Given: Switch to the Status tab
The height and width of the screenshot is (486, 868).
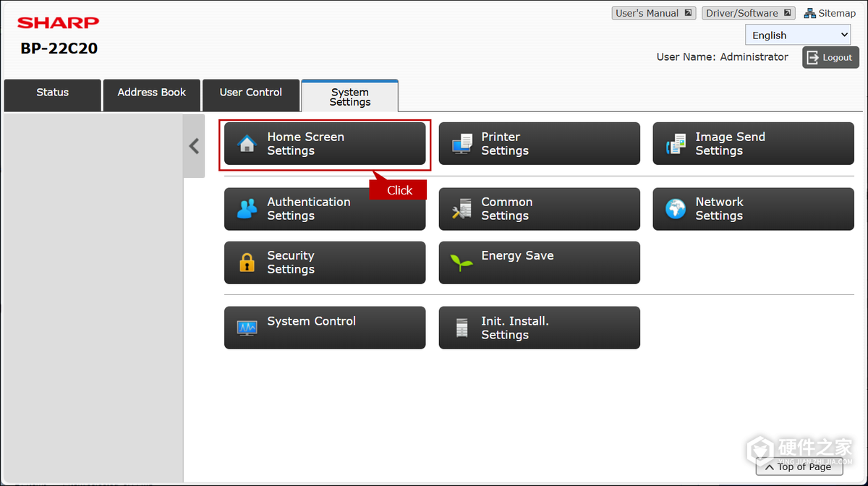Looking at the screenshot, I should 53,95.
